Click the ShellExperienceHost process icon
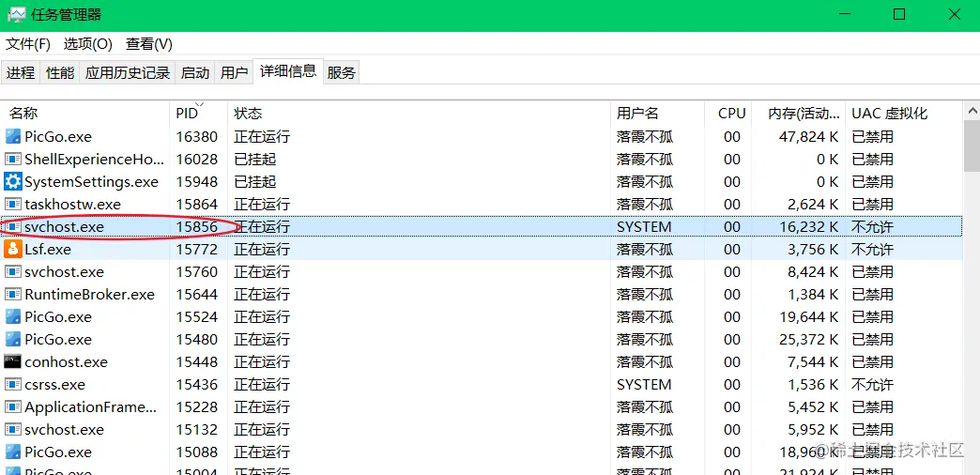The width and height of the screenshot is (980, 475). [x=12, y=160]
